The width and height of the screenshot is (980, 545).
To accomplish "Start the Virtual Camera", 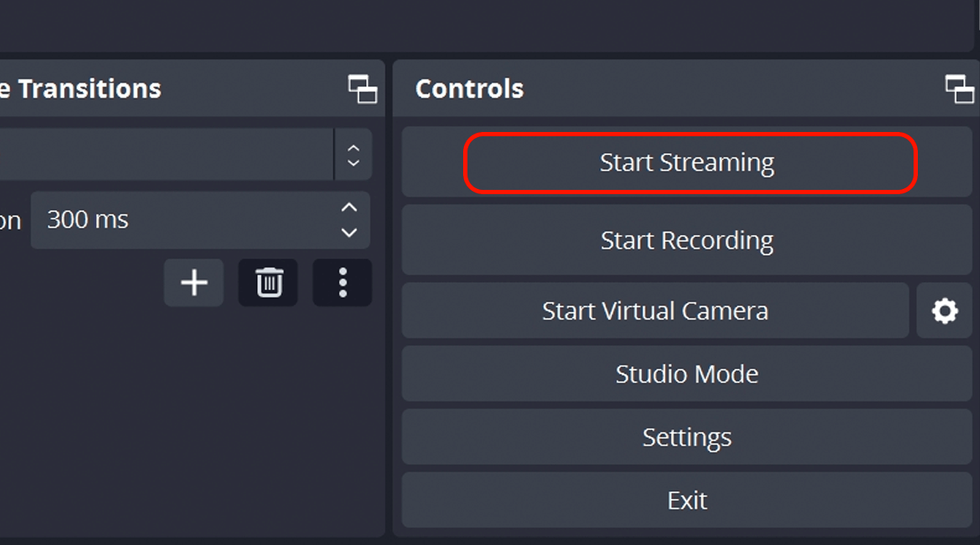I will [x=655, y=311].
